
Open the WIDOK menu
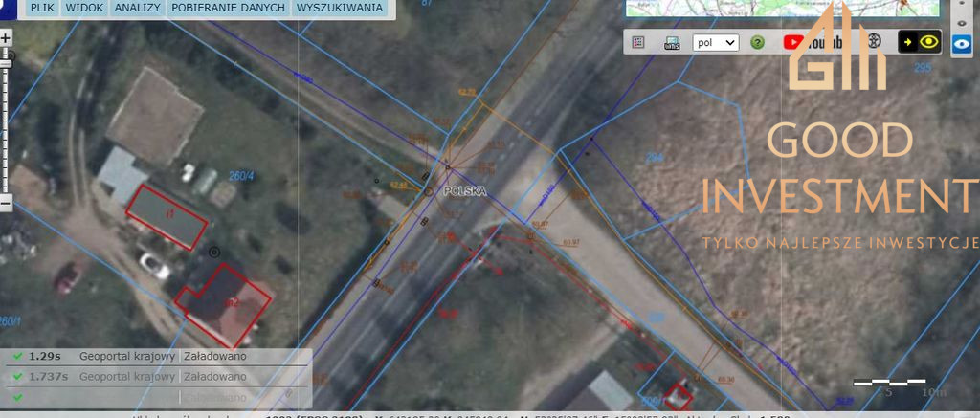pyautogui.click(x=84, y=8)
